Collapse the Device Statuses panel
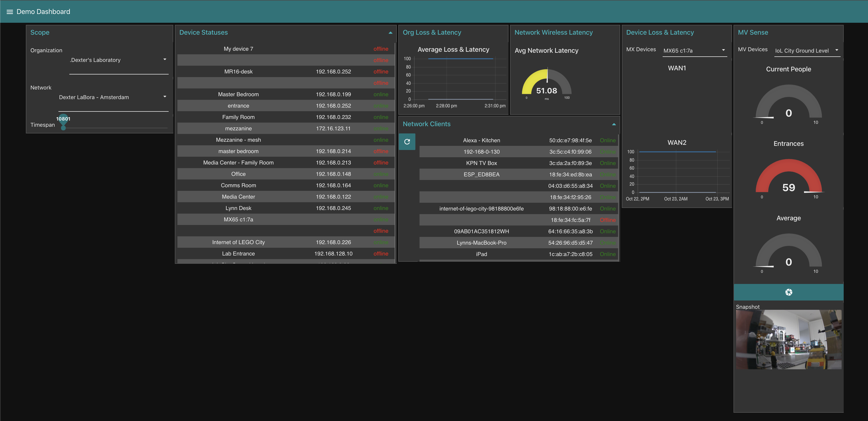The width and height of the screenshot is (868, 421). (x=390, y=33)
